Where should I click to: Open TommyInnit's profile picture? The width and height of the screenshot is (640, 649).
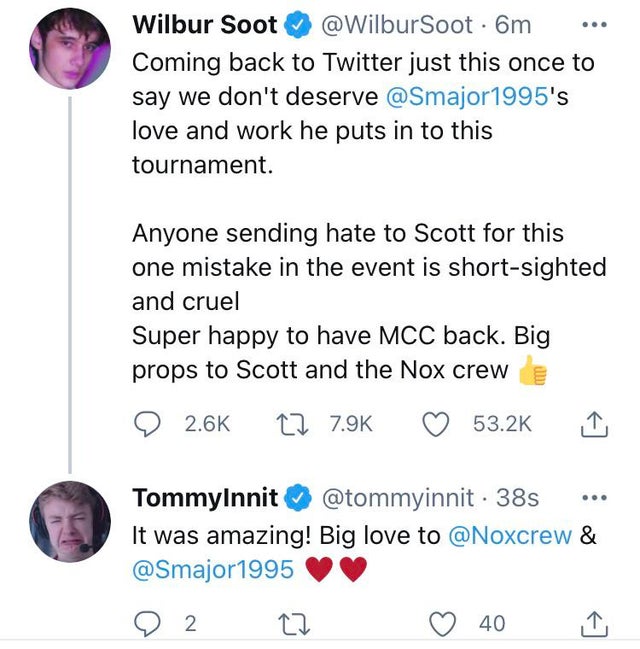[x=70, y=522]
